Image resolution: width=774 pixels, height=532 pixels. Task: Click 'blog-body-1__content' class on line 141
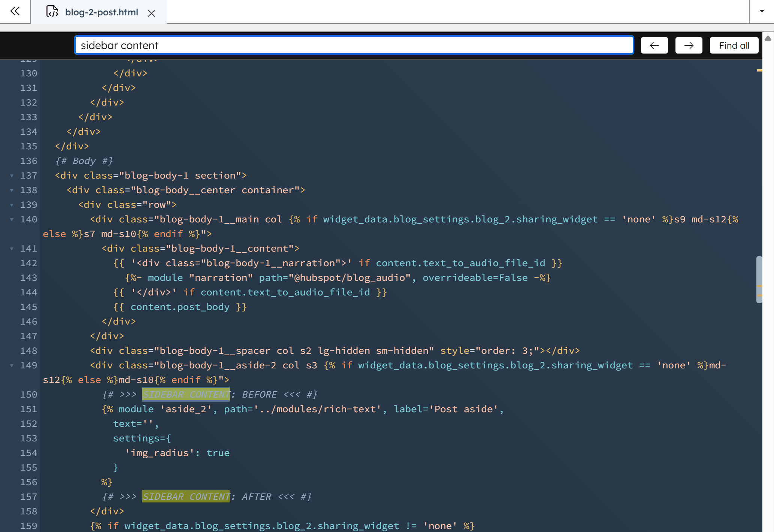click(230, 249)
